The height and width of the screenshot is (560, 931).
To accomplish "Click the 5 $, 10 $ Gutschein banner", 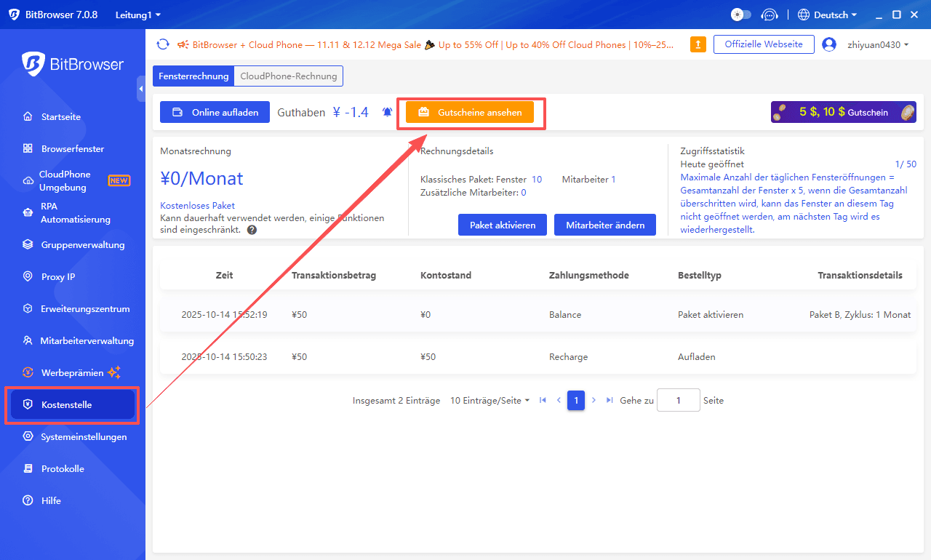I will tap(844, 112).
